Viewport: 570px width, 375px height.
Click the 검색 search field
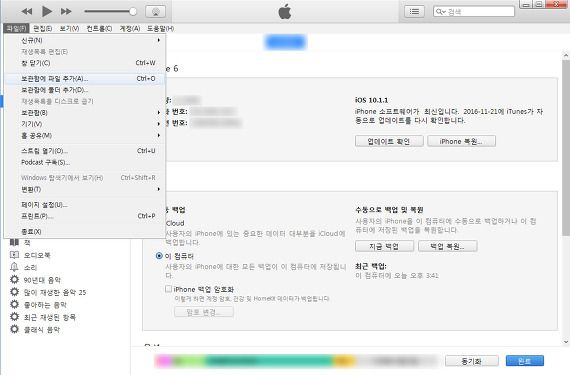click(x=474, y=12)
